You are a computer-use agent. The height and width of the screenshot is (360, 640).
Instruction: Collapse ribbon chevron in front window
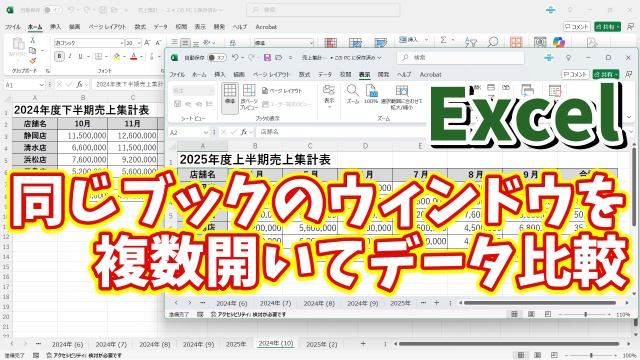(x=629, y=117)
